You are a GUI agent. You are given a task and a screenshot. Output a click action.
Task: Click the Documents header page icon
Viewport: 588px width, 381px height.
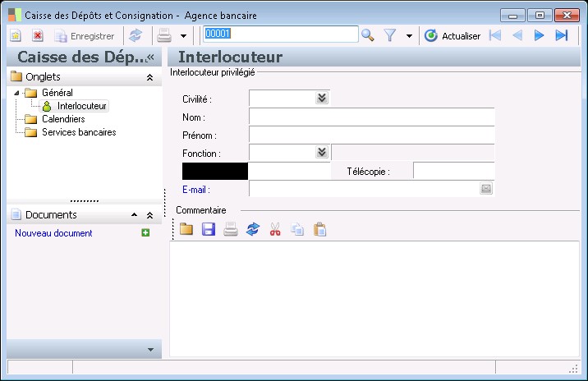point(16,214)
